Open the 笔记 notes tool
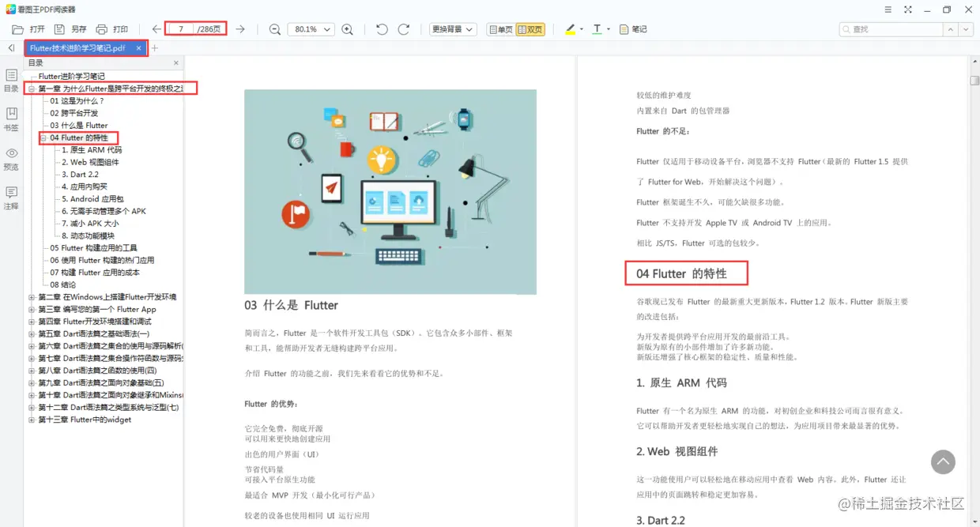 (633, 29)
